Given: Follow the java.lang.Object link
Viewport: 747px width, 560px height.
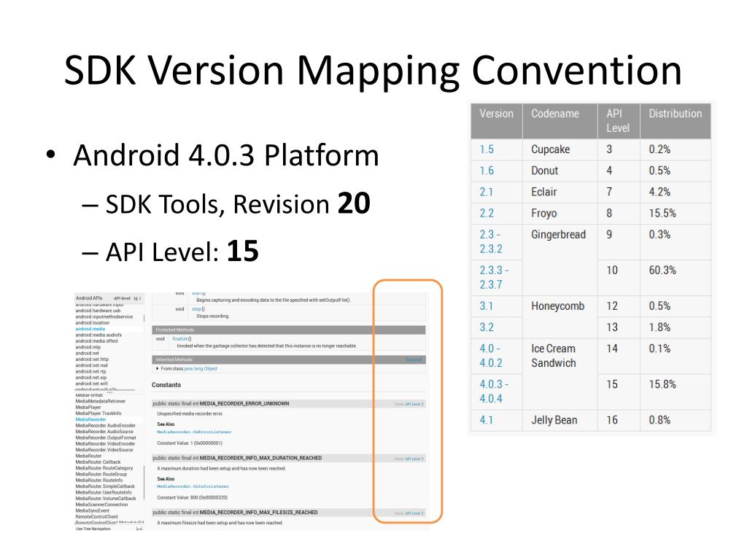Looking at the screenshot, I should 201,368.
